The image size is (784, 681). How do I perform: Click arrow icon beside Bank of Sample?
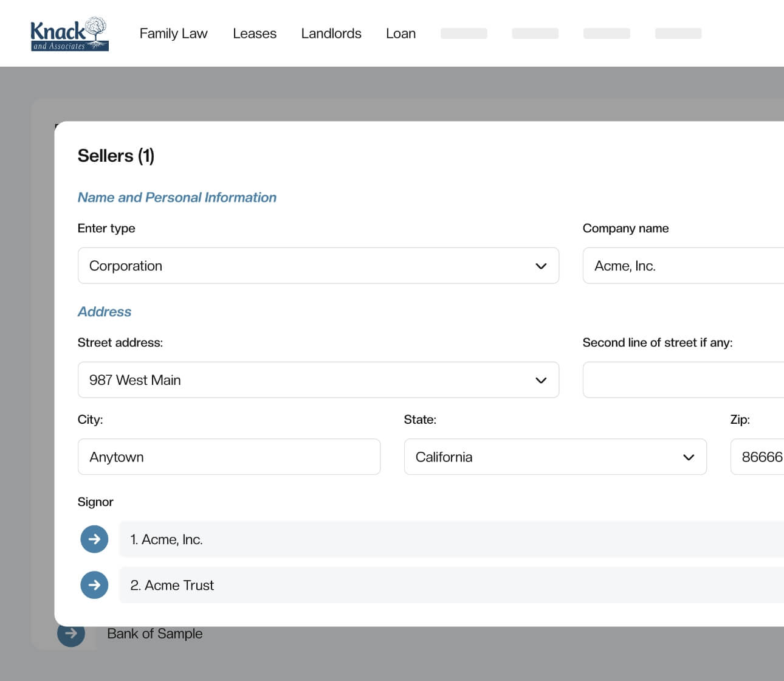71,634
